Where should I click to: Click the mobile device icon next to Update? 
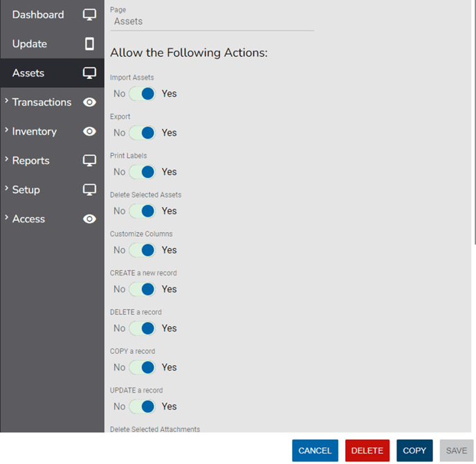89,44
